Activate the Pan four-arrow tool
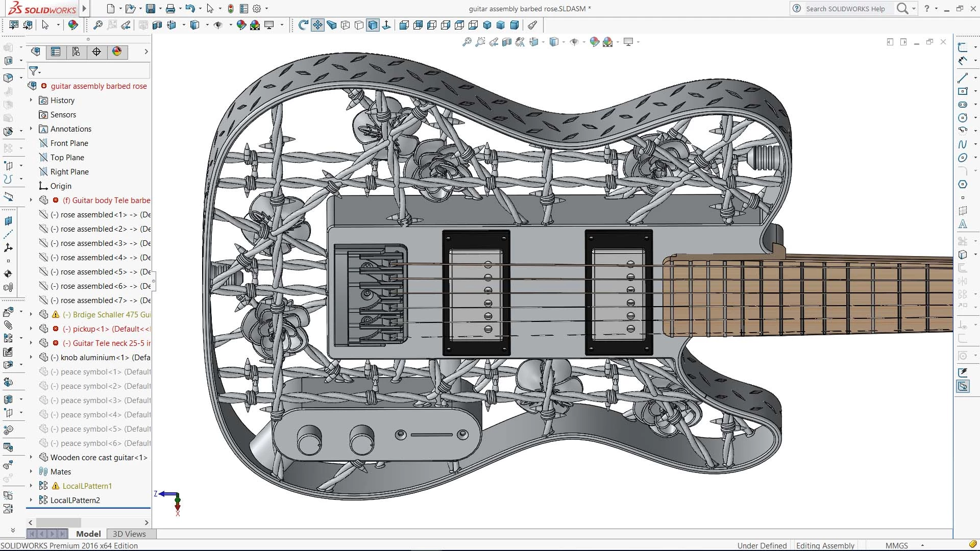Viewport: 980px width, 551px height. [x=317, y=25]
